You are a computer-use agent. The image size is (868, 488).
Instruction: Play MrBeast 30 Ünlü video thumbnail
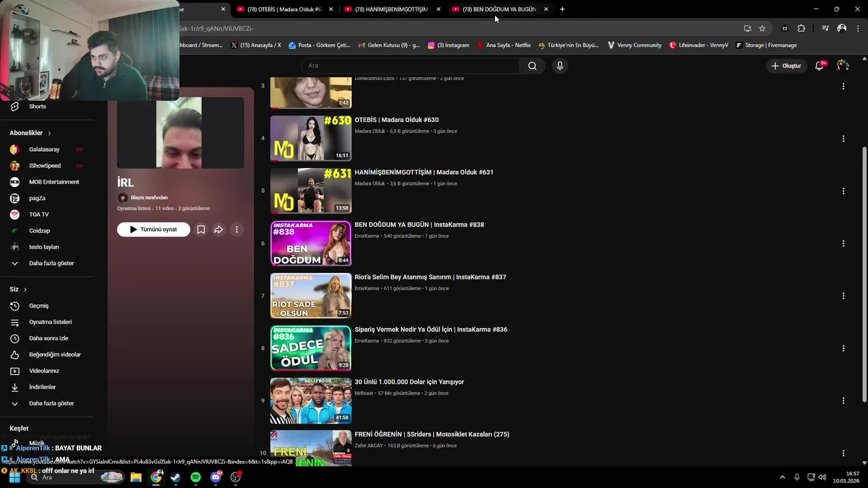click(x=311, y=401)
